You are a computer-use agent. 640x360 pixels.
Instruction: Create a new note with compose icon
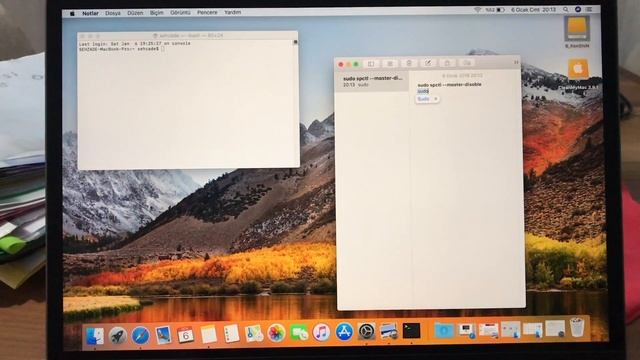[x=428, y=63]
